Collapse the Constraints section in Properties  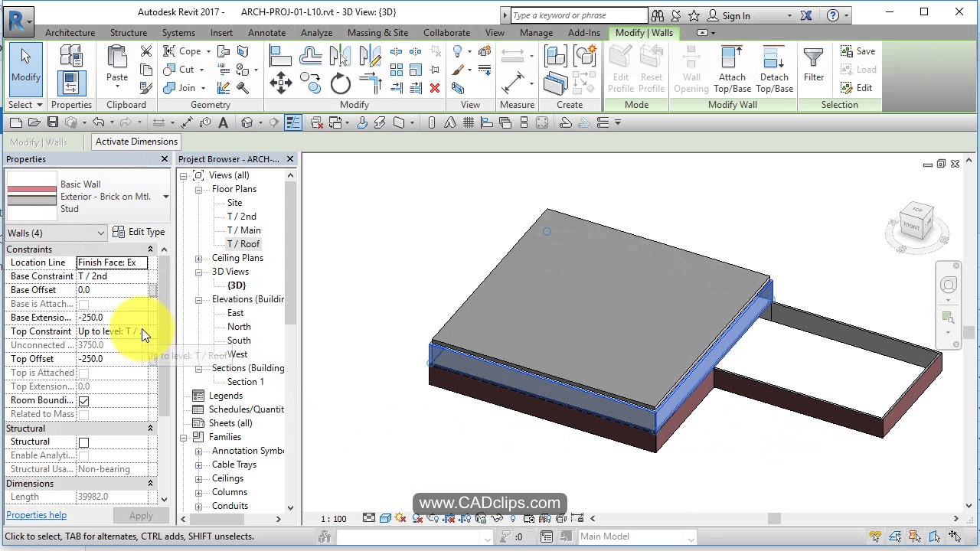(x=150, y=249)
